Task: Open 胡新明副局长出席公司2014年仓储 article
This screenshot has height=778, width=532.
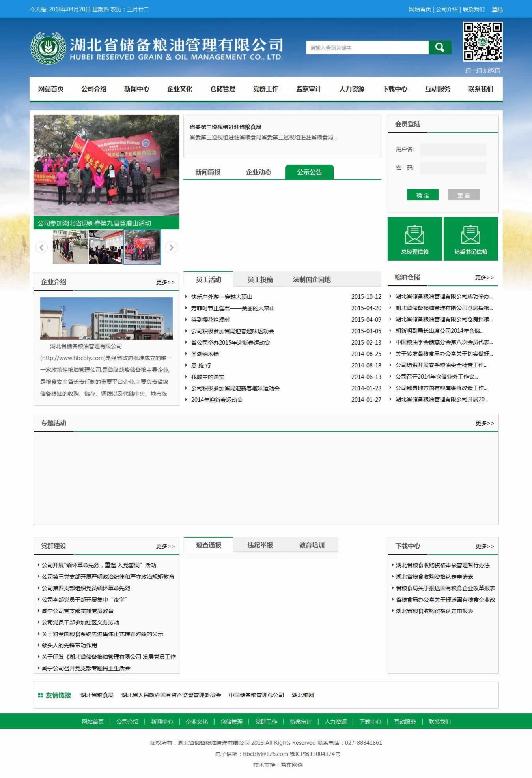Action: click(x=439, y=331)
